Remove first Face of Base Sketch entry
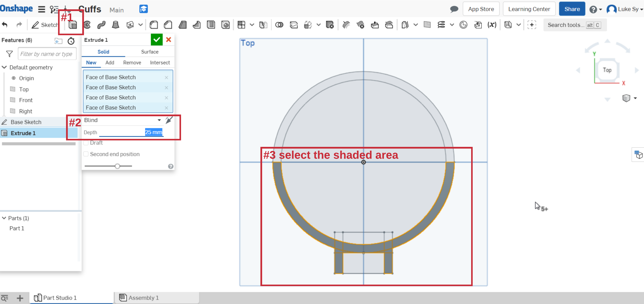Screen dimensions: 644x304 pos(166,77)
